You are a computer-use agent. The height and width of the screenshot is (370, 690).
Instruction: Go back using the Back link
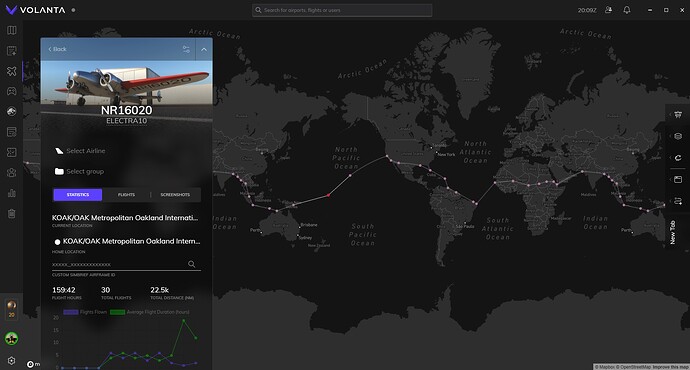[x=57, y=49]
